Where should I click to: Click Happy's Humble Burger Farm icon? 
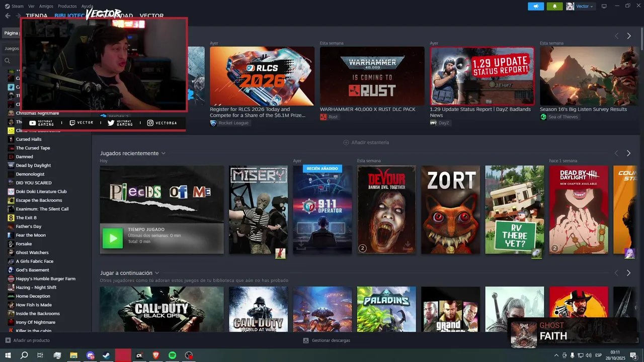click(11, 279)
